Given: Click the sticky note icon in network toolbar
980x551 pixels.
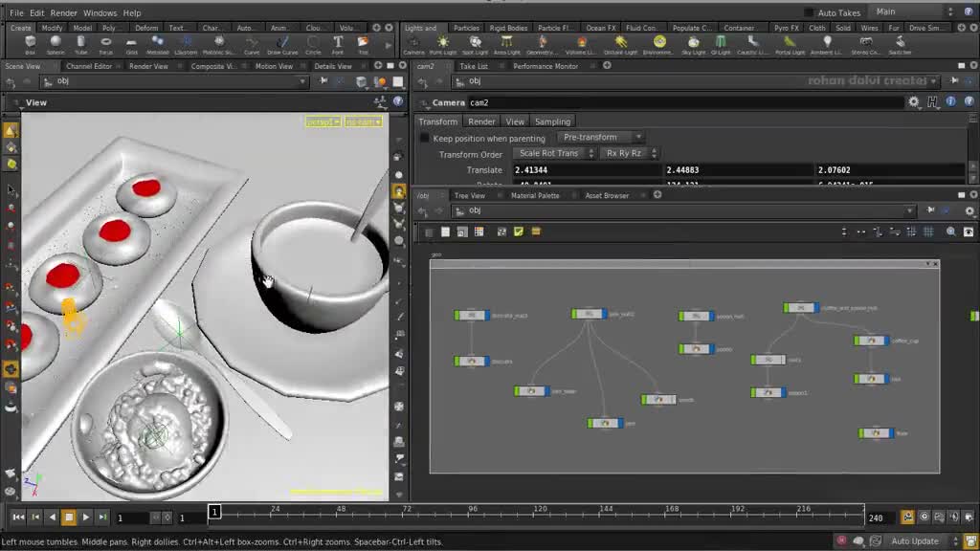Looking at the screenshot, I should pyautogui.click(x=519, y=231).
